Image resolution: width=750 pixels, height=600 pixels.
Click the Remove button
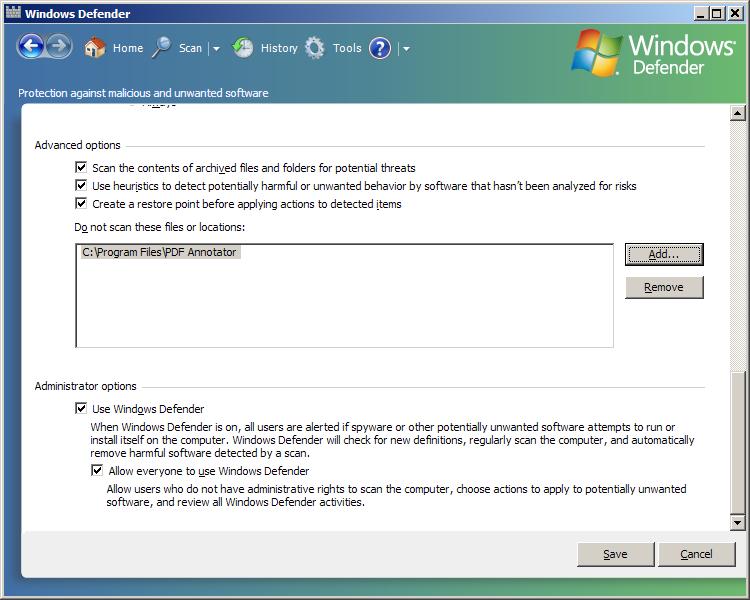pos(664,287)
